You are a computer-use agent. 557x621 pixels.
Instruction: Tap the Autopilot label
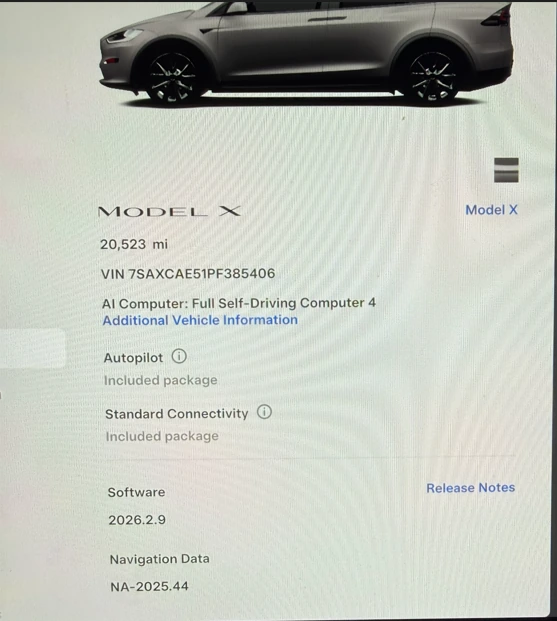pos(133,358)
